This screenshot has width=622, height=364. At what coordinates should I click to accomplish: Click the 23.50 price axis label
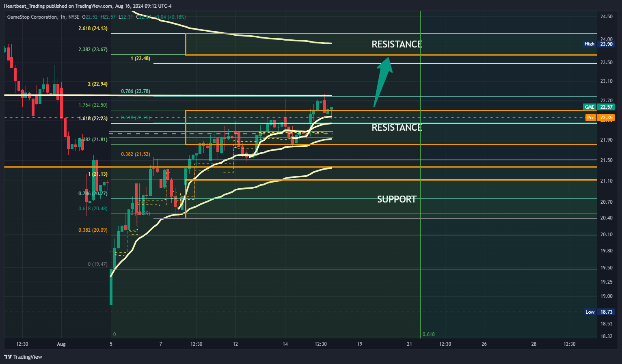coord(607,62)
